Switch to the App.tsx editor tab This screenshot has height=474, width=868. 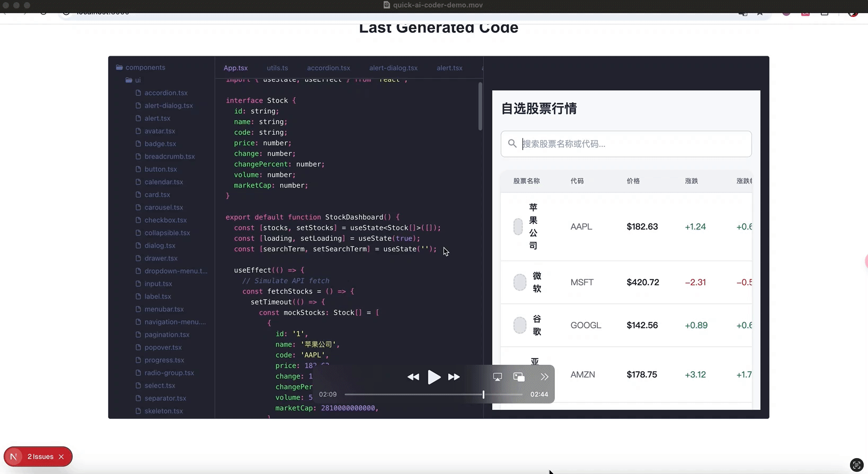236,68
